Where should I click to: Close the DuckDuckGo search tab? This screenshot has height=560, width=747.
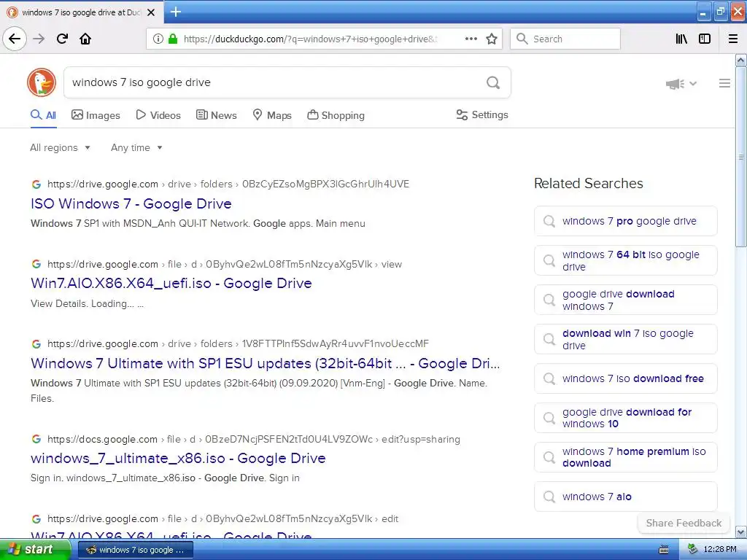[x=151, y=12]
